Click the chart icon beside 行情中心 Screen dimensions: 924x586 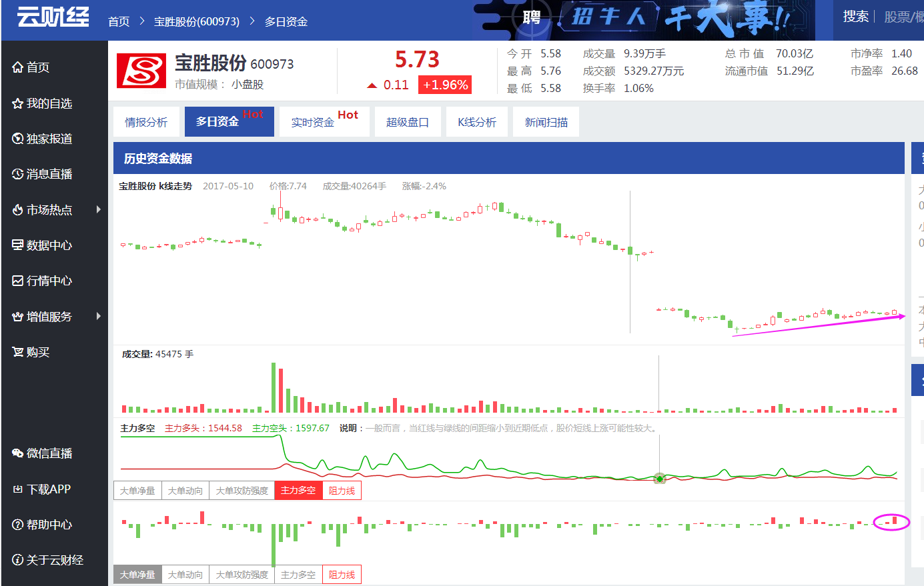18,281
